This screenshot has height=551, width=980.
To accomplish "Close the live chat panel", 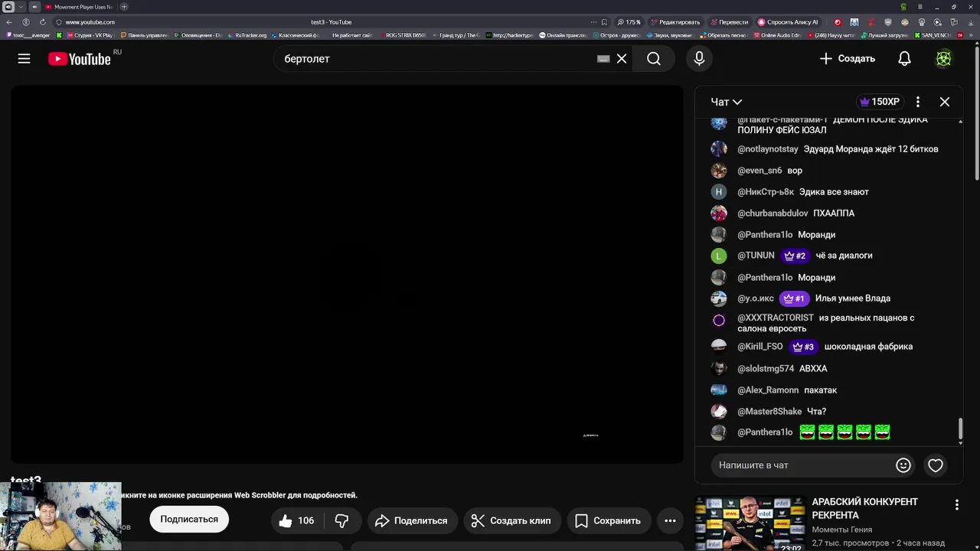I will pyautogui.click(x=945, y=102).
